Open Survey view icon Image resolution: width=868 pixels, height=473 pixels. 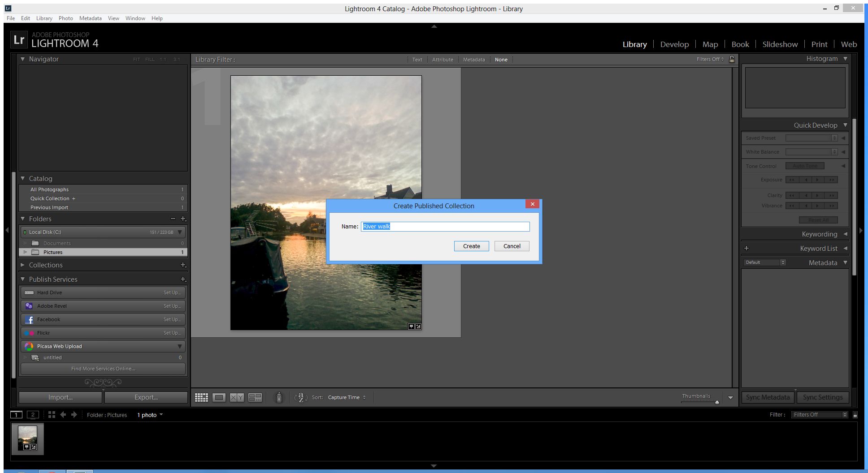(255, 397)
